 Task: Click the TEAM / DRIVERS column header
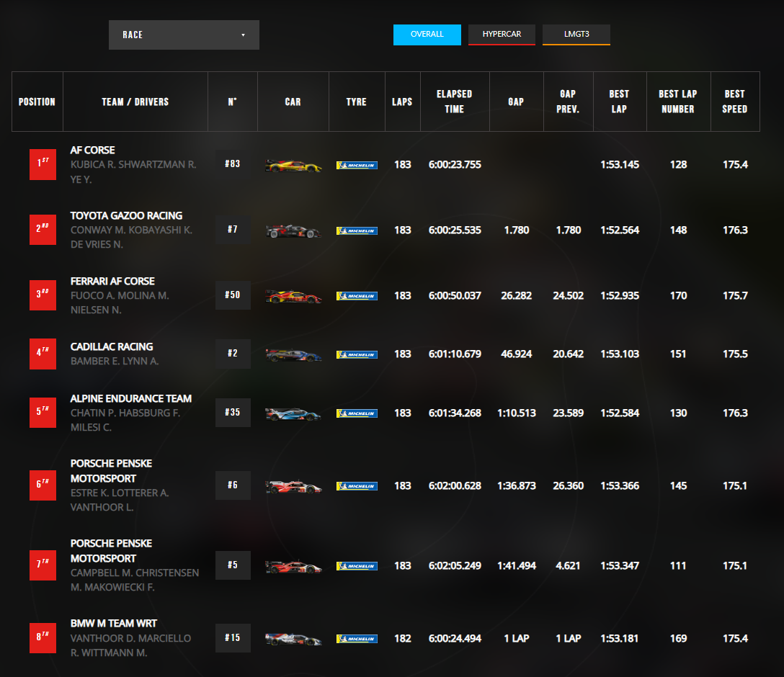coord(135,102)
